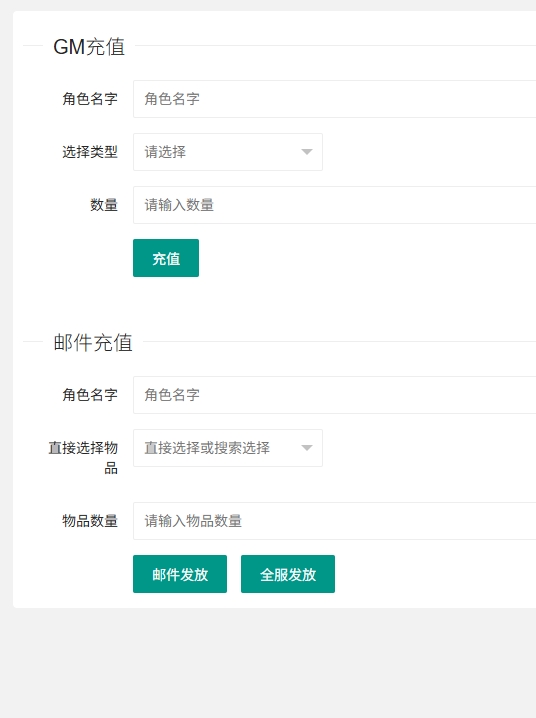Click the green 充值 button
Image resolution: width=536 pixels, height=718 pixels.
point(166,258)
